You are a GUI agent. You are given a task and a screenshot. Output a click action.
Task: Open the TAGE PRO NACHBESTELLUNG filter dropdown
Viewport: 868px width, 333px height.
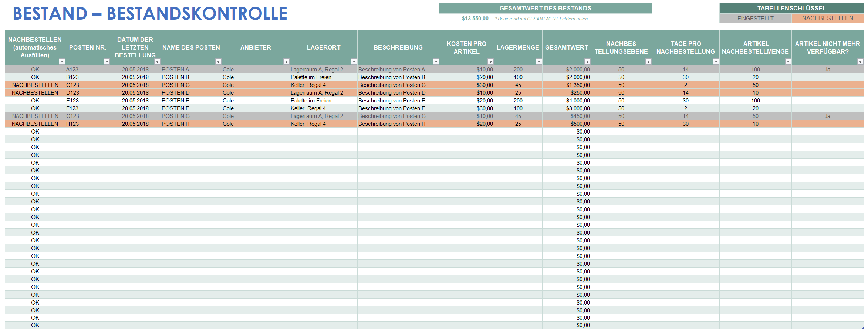coord(716,62)
